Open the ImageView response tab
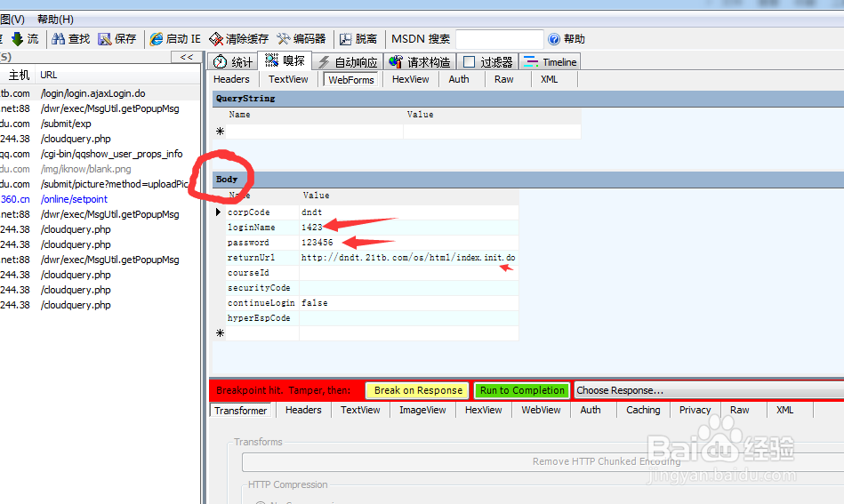Image resolution: width=844 pixels, height=504 pixels. pos(422,410)
